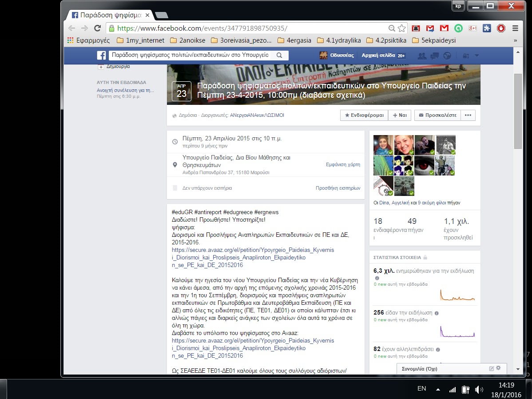Open the first avaaz.org petition link
The width and height of the screenshot is (532, 399).
click(x=253, y=257)
